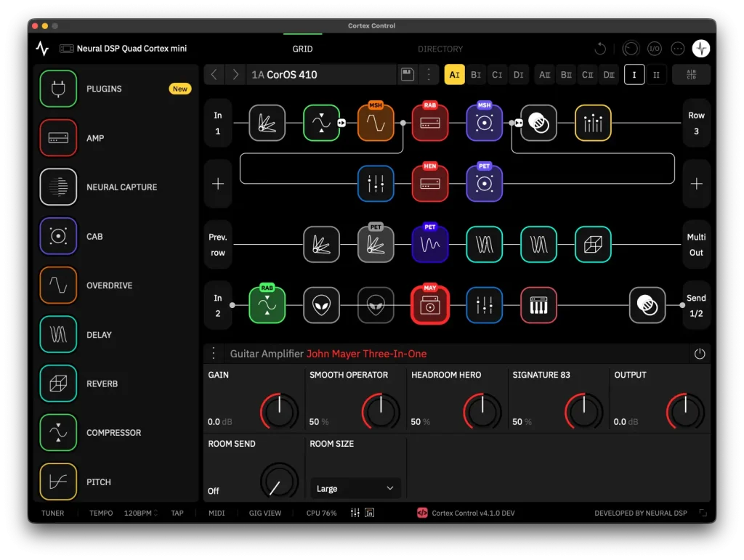Activate scene A I
Screen dimensions: 744x560
455,74
